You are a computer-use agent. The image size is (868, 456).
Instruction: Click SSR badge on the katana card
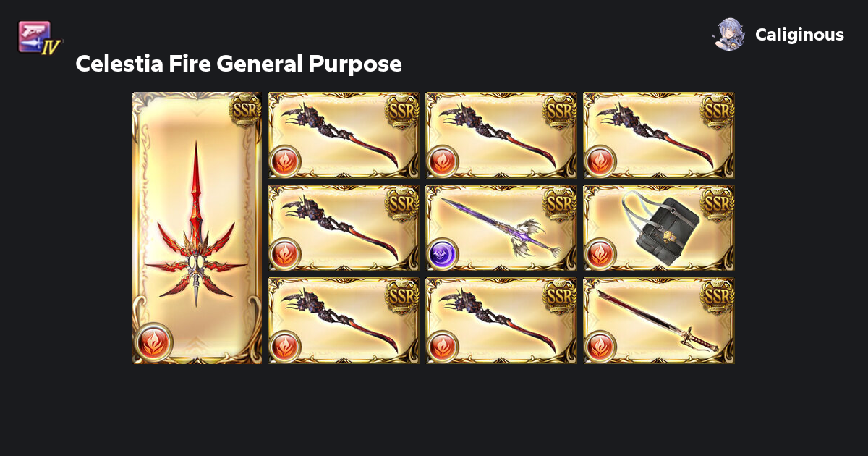718,296
